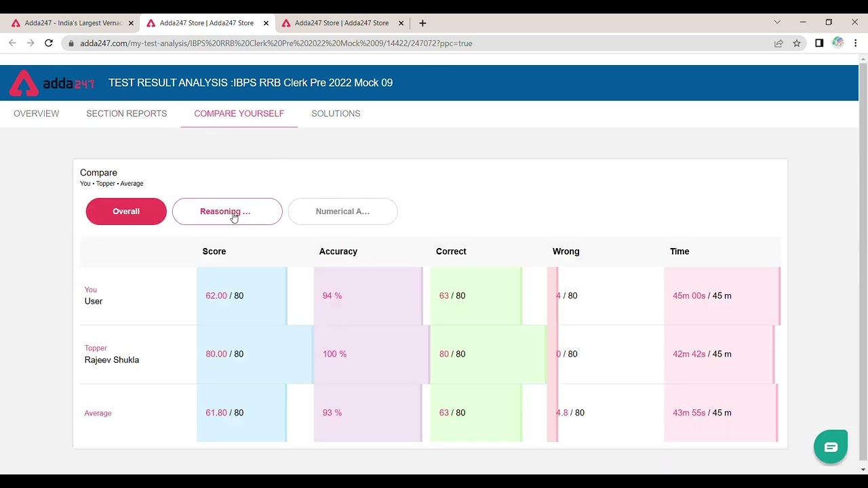Close the active Adda247 Store tab
Screen dimensions: 868x488
coord(266,23)
